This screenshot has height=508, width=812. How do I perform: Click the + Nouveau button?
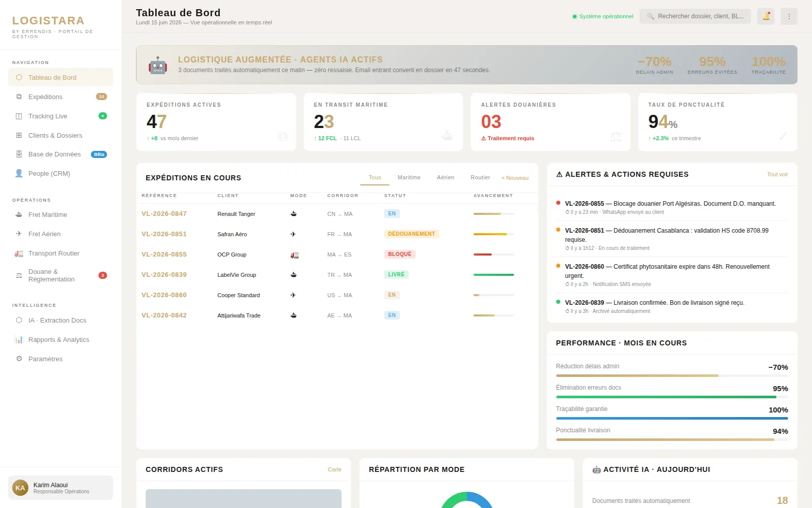coord(515,178)
